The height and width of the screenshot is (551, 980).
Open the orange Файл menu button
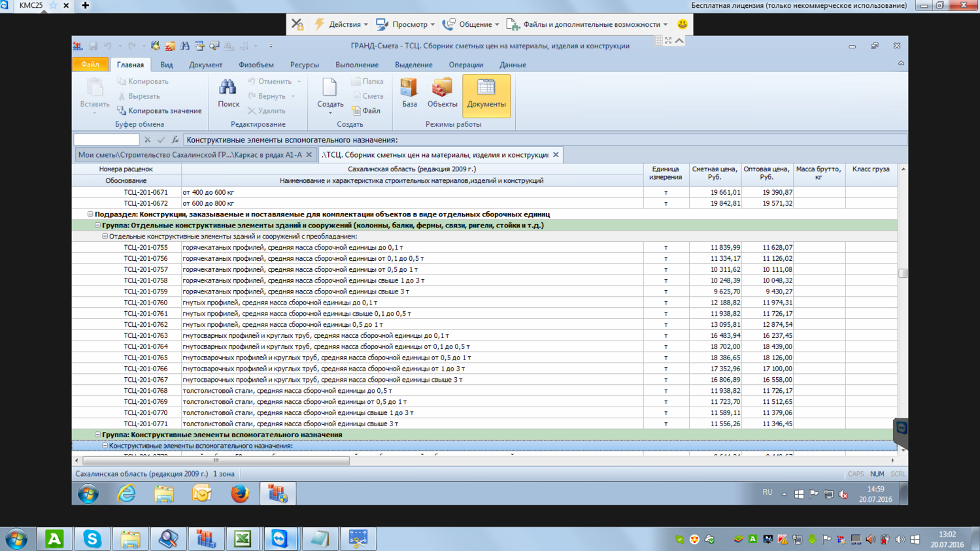pyautogui.click(x=90, y=64)
